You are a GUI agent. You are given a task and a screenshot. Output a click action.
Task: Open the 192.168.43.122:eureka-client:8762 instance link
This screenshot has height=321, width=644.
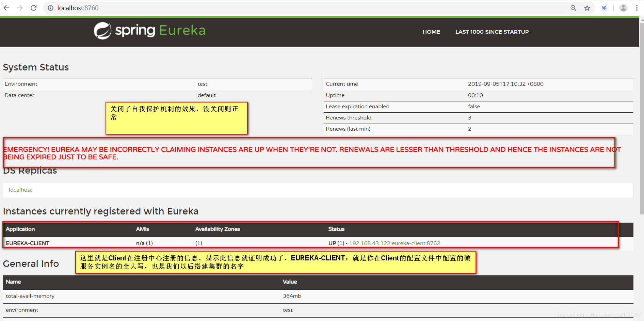[x=395, y=243]
